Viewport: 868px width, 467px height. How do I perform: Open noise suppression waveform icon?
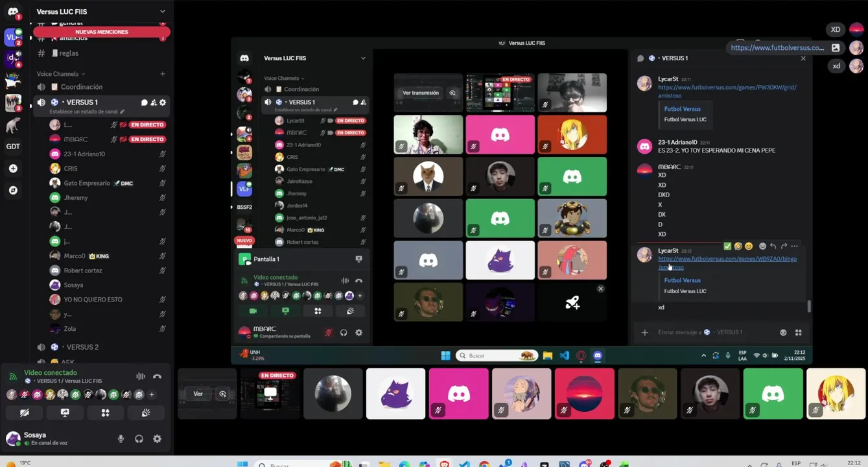(141, 376)
